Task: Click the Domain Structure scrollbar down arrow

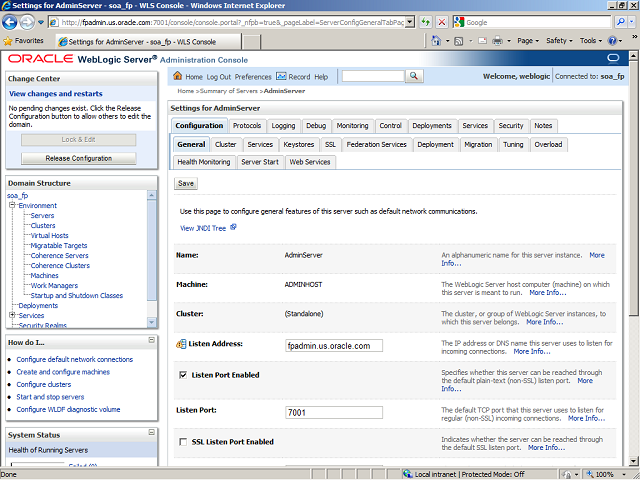Action: [152, 322]
